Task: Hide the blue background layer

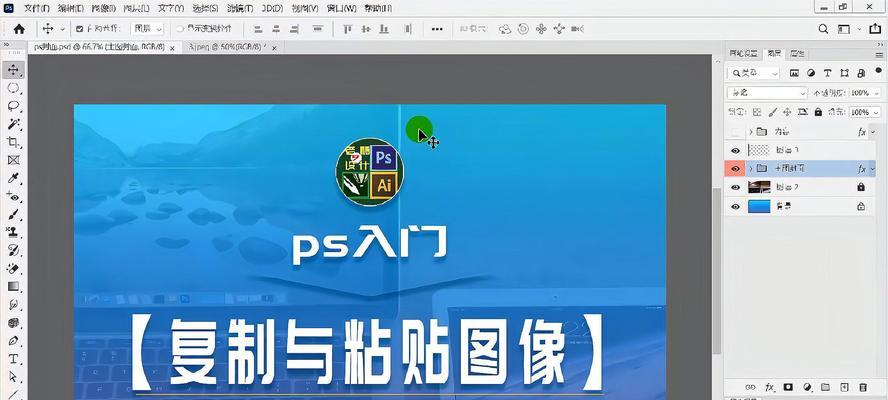Action: click(x=735, y=207)
